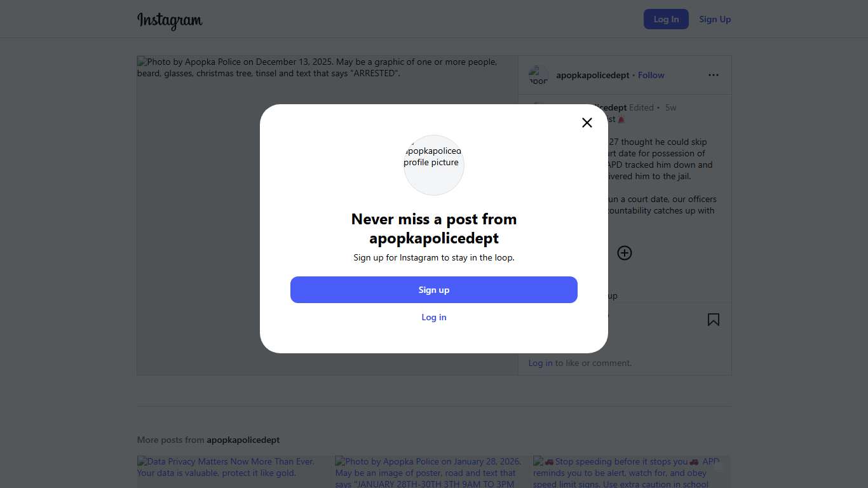The image size is (868, 488).
Task: Close the sign-up popup with the X
Action: [x=587, y=123]
